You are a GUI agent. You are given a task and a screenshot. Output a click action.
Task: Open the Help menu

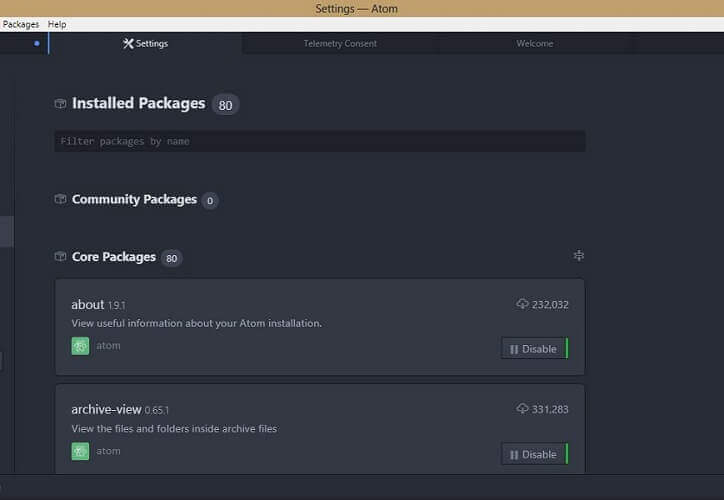coord(57,24)
